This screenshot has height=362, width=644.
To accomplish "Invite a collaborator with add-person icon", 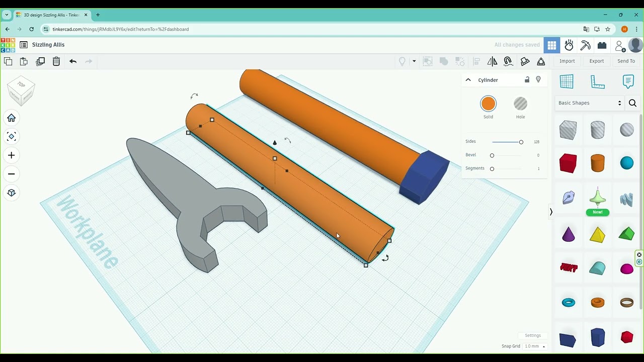I will tap(620, 46).
